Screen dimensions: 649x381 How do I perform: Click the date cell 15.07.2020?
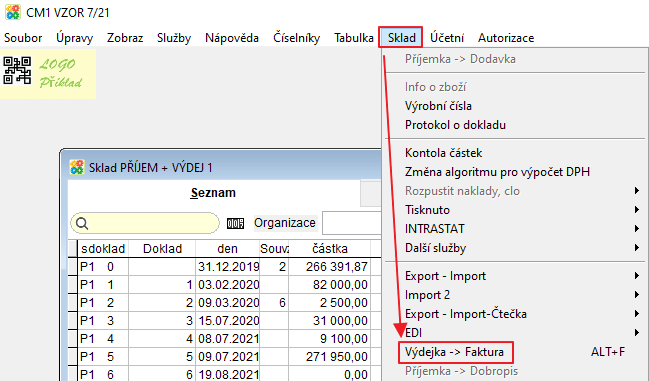pos(228,321)
